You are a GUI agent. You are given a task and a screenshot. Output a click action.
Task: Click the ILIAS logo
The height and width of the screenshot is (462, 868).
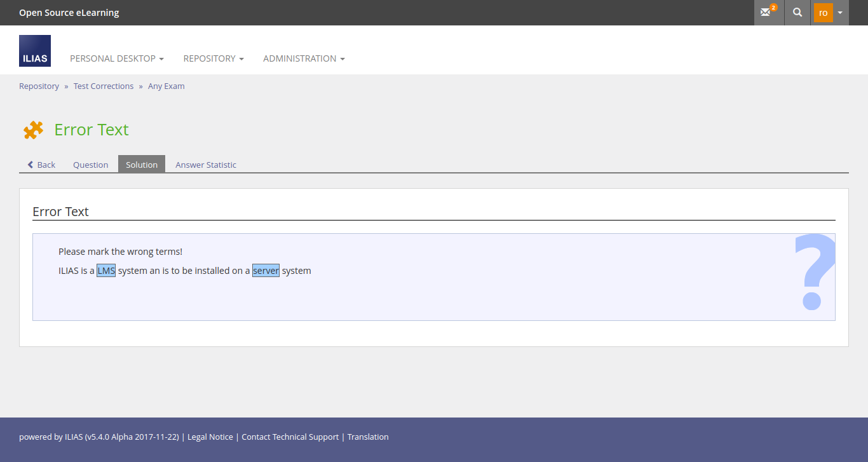pyautogui.click(x=35, y=51)
